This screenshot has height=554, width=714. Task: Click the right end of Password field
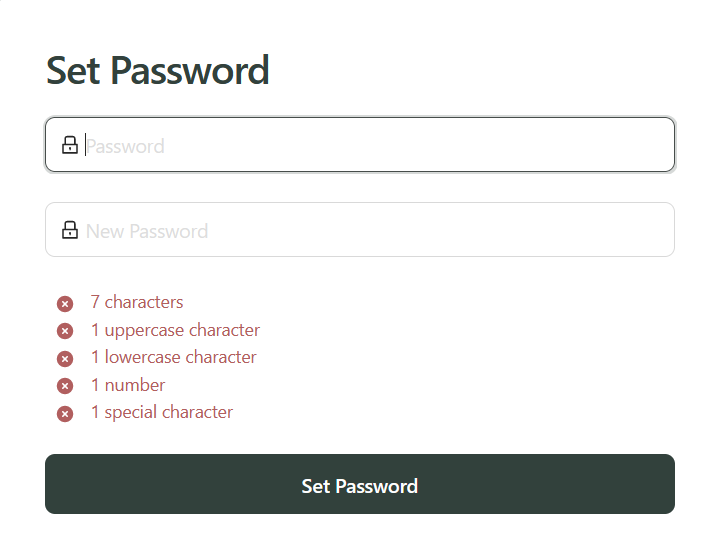click(650, 145)
